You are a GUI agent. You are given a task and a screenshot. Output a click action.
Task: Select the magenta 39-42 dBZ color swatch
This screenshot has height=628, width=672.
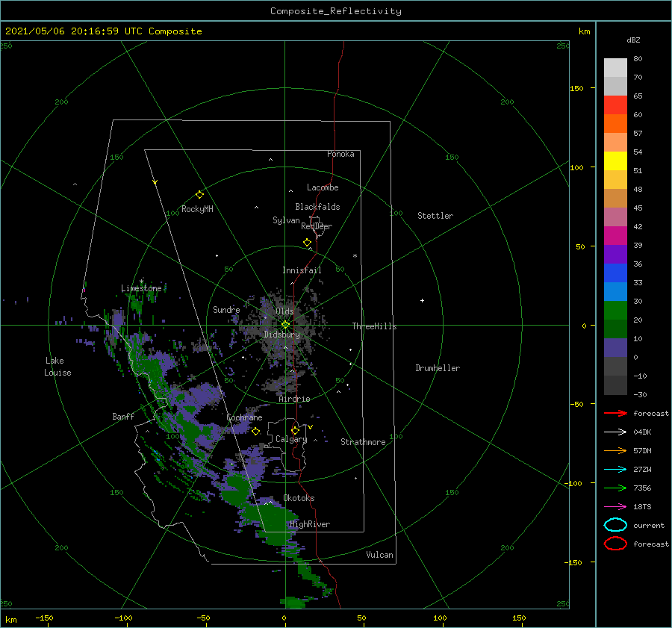click(x=615, y=236)
